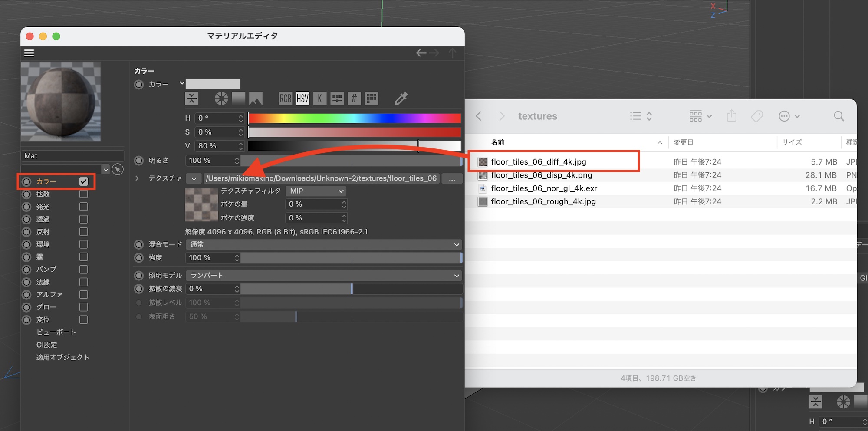The image size is (868, 431).
Task: Click the texture file path button
Action: click(321, 178)
